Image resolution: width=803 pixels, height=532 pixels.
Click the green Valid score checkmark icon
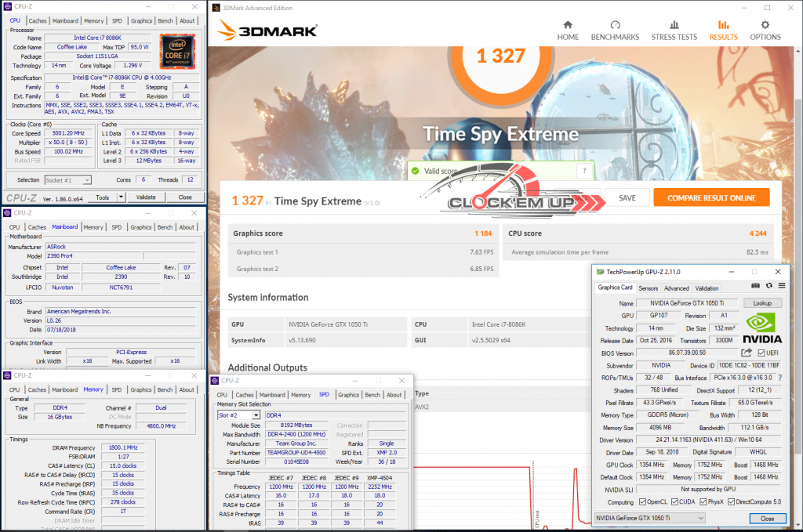[x=416, y=171]
